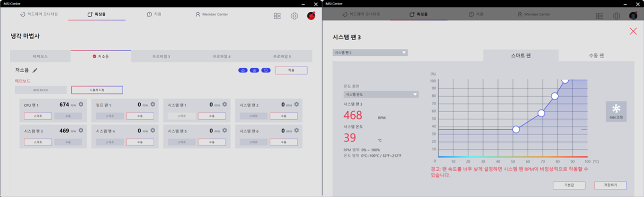Set 시스템 팬 2 to 수동 mode
Screen dimensions: 644x197
(x=284, y=116)
